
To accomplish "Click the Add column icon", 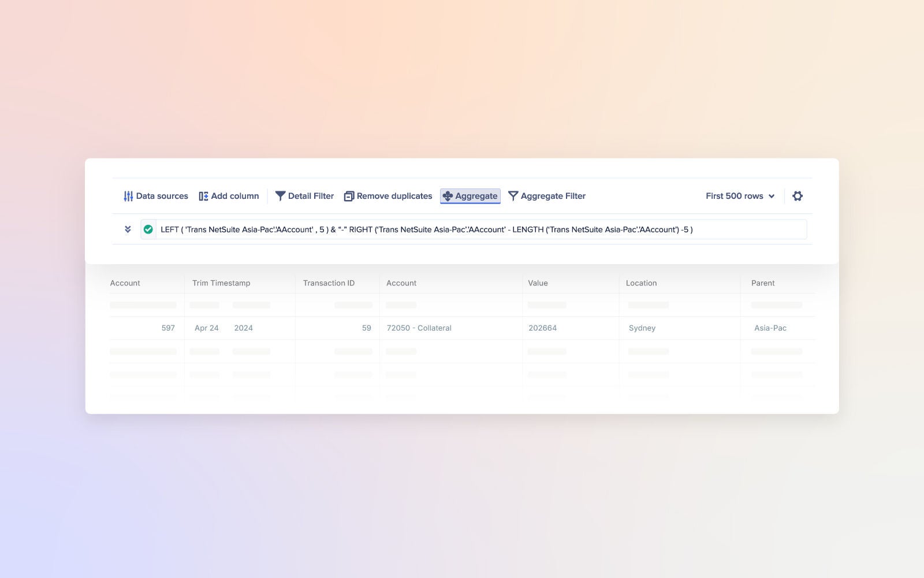I will (x=203, y=196).
